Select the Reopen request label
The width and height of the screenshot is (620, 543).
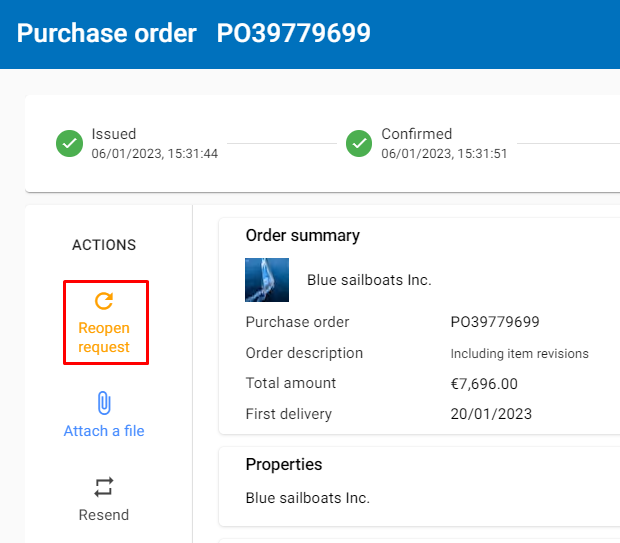(104, 337)
